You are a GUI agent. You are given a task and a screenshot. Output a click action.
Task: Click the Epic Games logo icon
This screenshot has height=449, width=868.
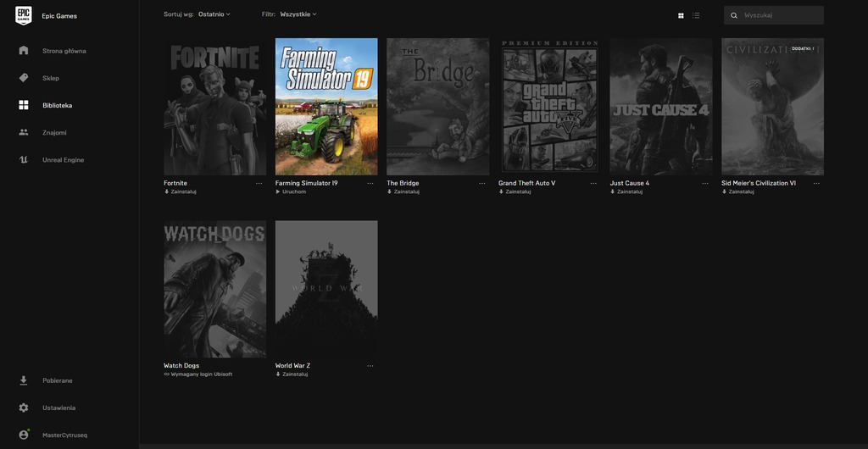(x=23, y=15)
